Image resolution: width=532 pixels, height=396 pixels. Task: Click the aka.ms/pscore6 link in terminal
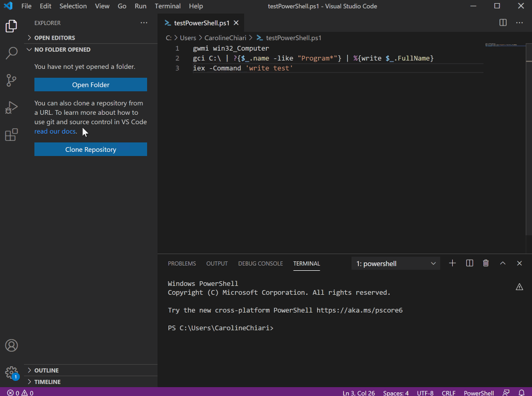[x=359, y=310]
